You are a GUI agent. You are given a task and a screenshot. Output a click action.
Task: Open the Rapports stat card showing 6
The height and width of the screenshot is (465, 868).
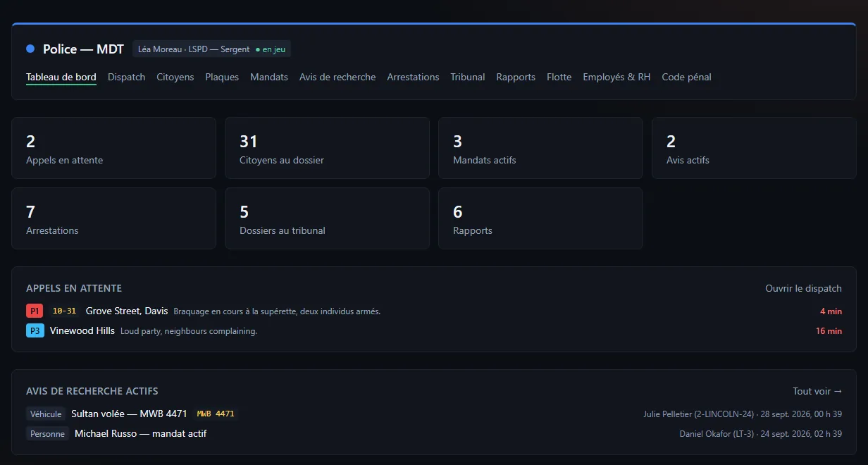(x=540, y=218)
